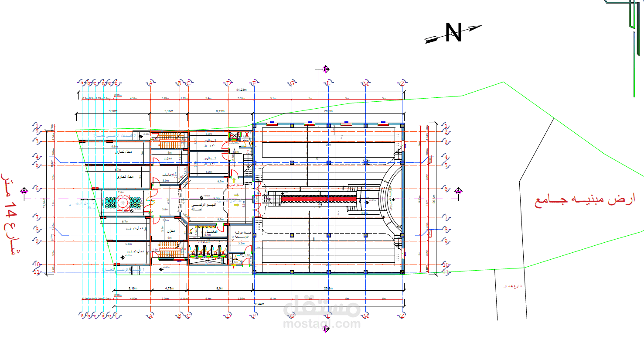Click the yellow washbasin row in المغاسل
644x337 pixels.
click(204, 227)
